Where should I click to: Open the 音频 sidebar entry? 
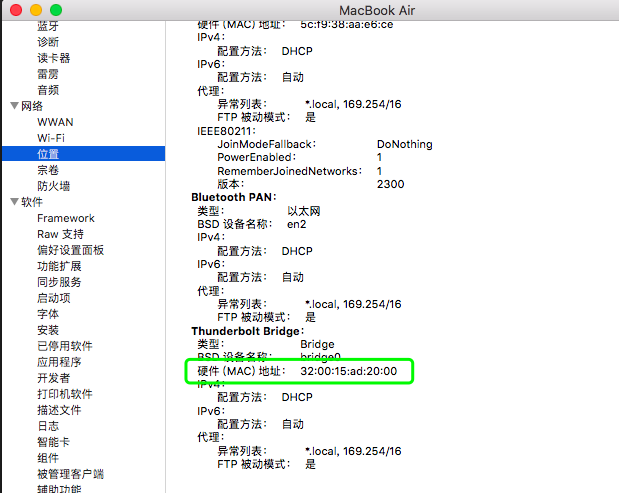[x=48, y=90]
